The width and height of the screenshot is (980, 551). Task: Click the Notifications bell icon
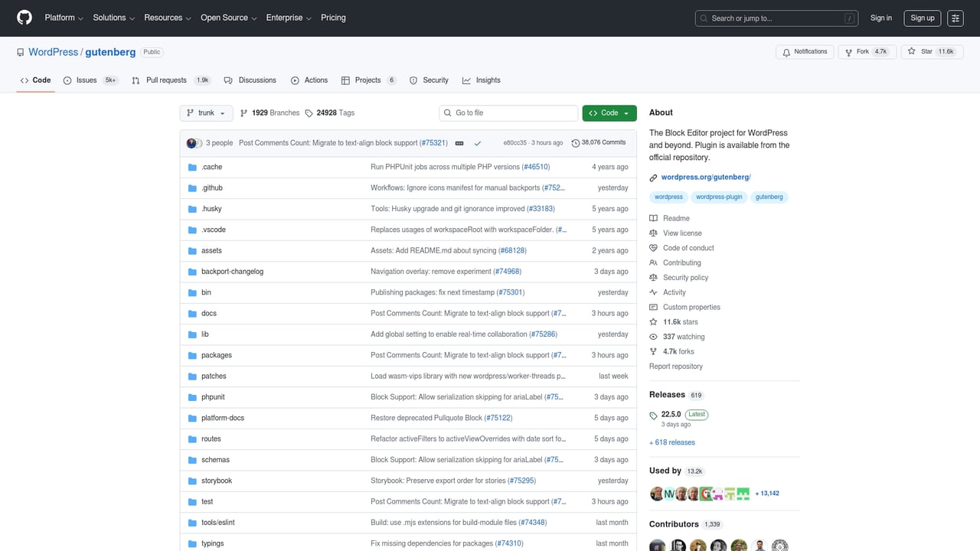(787, 51)
